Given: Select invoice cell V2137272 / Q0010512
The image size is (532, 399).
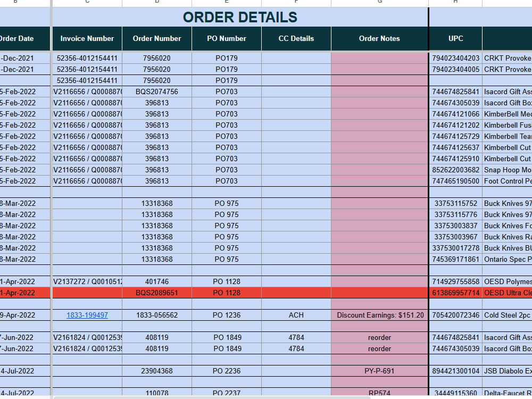Looking at the screenshot, I should [87, 281].
